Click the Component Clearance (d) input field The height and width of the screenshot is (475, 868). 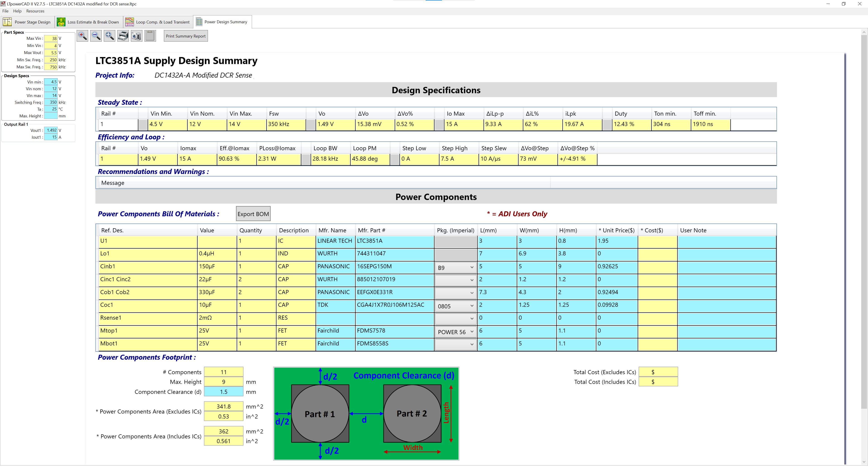pyautogui.click(x=223, y=392)
